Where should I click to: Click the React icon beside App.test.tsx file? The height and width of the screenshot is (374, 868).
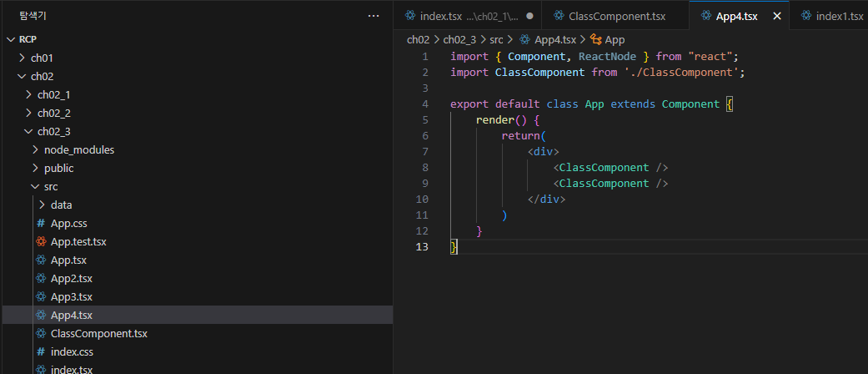[x=40, y=241]
